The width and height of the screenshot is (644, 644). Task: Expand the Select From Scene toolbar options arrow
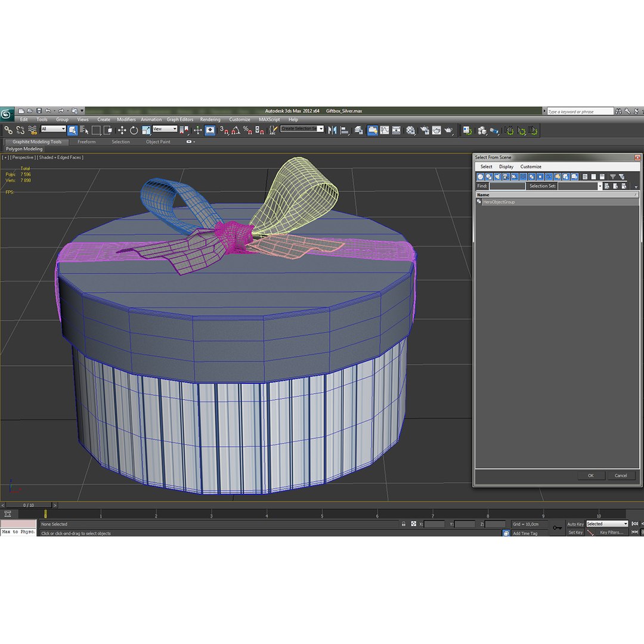[x=636, y=187]
